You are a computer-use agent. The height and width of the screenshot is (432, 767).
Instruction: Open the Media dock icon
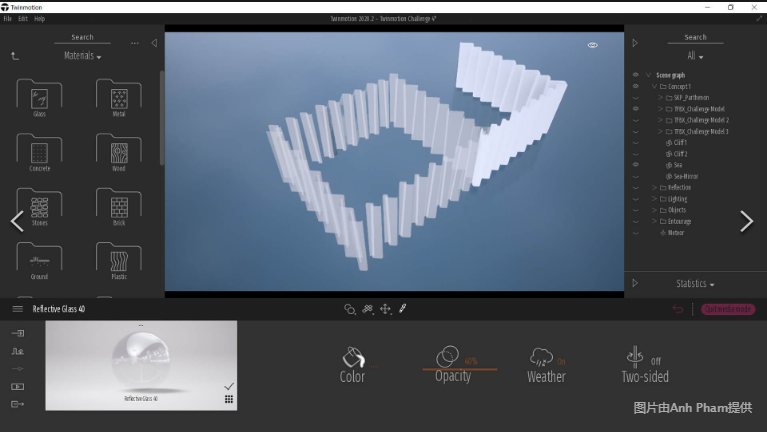(18, 387)
